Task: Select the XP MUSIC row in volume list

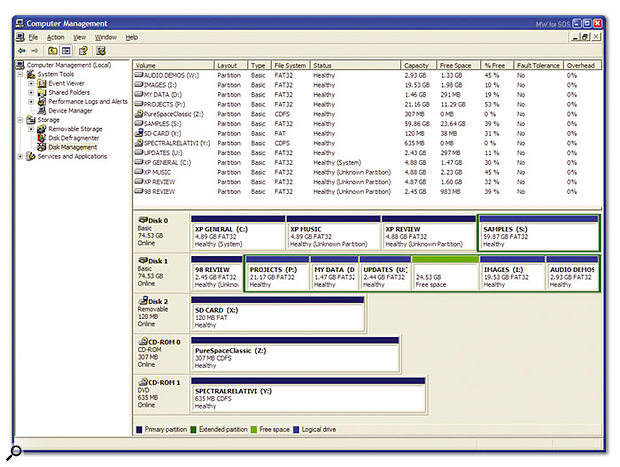Action: (368, 172)
